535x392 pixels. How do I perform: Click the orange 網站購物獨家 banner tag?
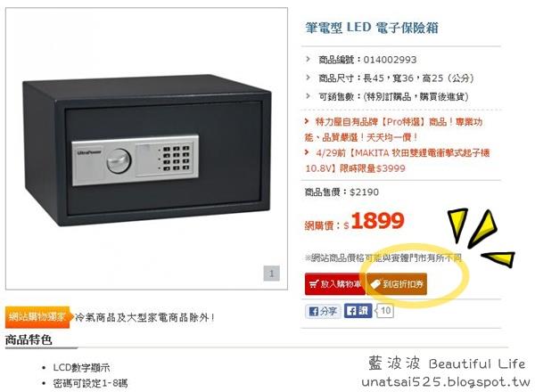pos(38,317)
